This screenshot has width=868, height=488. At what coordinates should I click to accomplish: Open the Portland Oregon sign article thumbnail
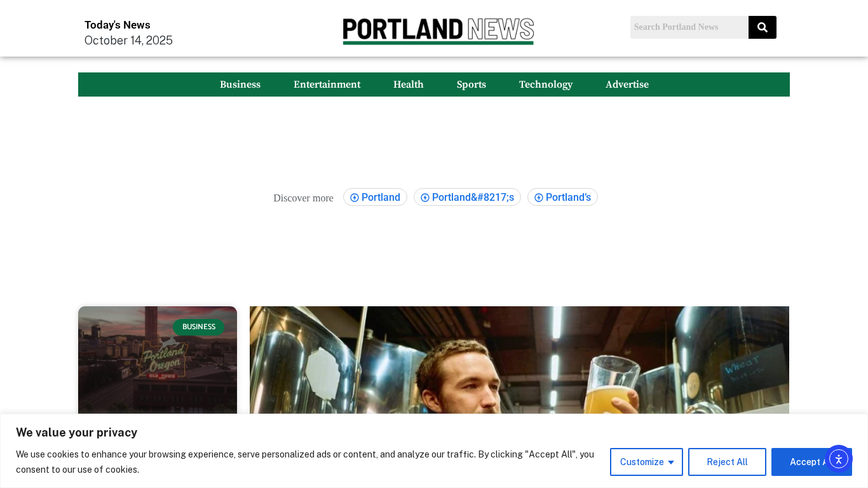(158, 360)
